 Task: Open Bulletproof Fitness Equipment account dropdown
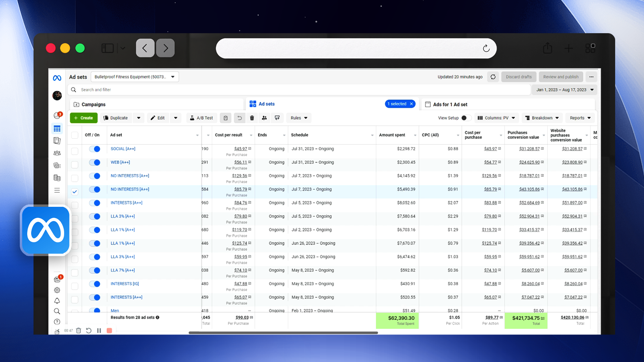click(x=135, y=77)
